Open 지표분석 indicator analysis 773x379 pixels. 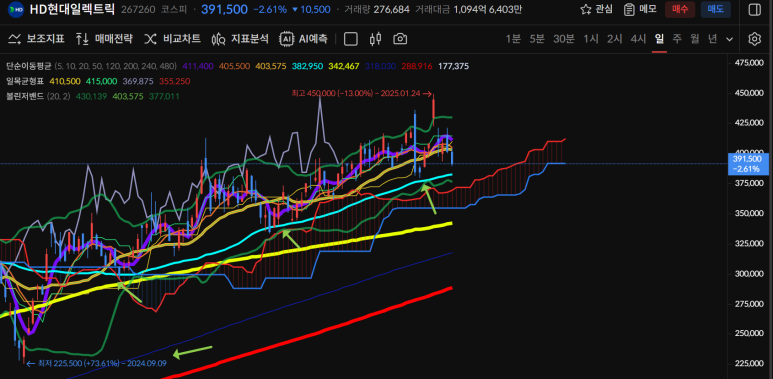click(240, 39)
